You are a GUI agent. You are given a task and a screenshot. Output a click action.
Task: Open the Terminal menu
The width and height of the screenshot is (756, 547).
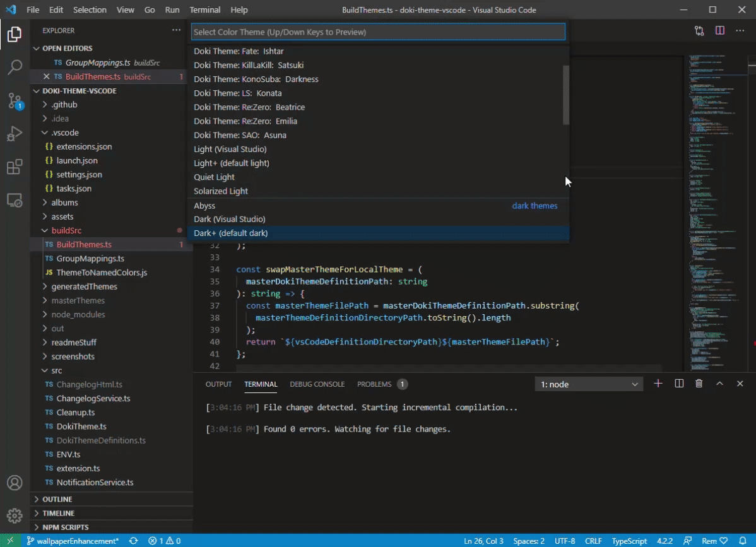click(205, 9)
